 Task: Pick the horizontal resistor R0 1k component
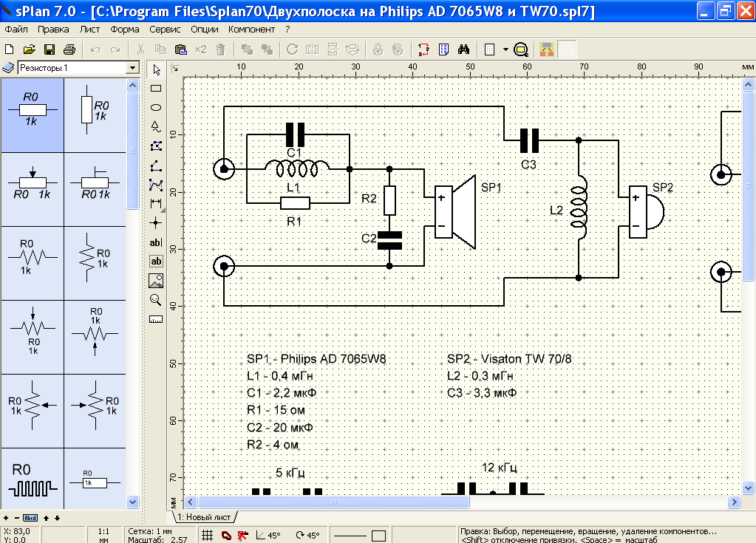(33, 115)
